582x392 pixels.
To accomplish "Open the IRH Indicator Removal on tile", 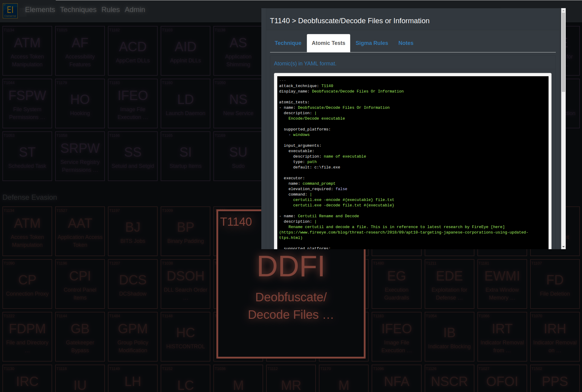I will [555, 337].
